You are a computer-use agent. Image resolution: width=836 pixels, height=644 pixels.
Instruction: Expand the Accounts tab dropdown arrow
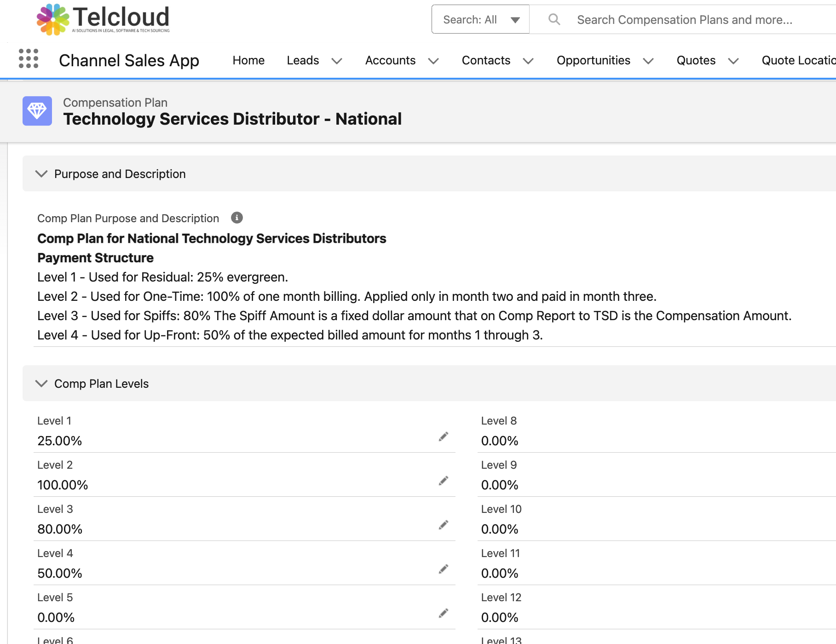click(x=433, y=61)
